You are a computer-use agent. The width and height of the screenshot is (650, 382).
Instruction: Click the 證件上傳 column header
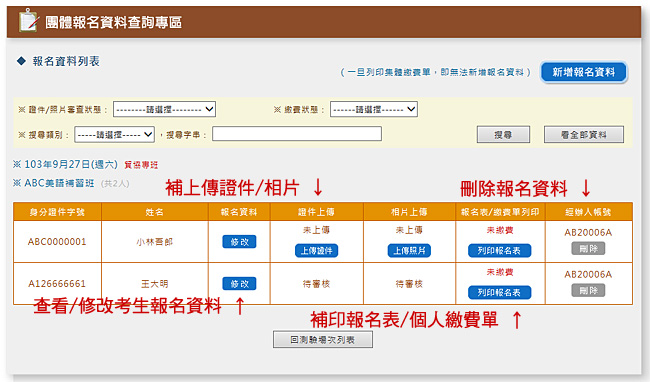click(x=316, y=212)
